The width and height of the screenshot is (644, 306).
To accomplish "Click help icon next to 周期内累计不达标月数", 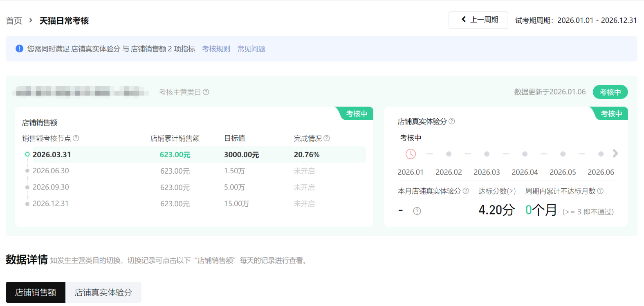I will coord(600,191).
